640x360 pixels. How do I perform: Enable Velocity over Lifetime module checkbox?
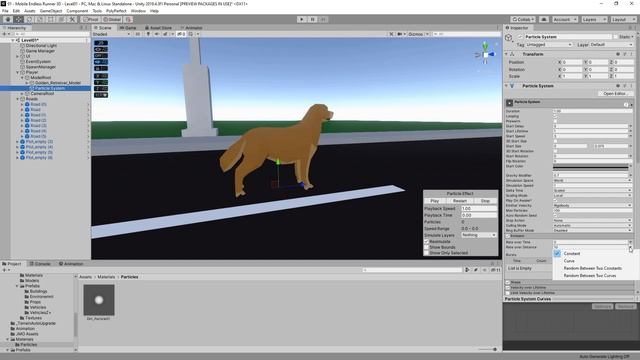(x=508, y=287)
